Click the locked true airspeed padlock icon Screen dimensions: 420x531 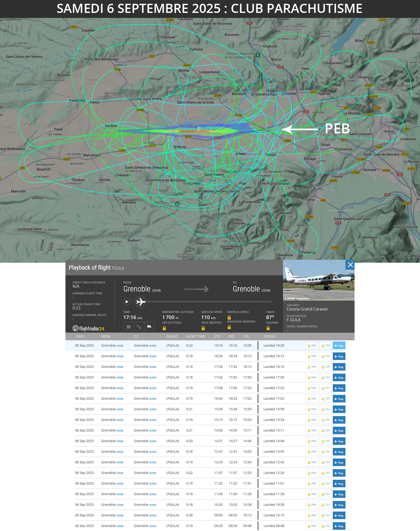pos(203,328)
